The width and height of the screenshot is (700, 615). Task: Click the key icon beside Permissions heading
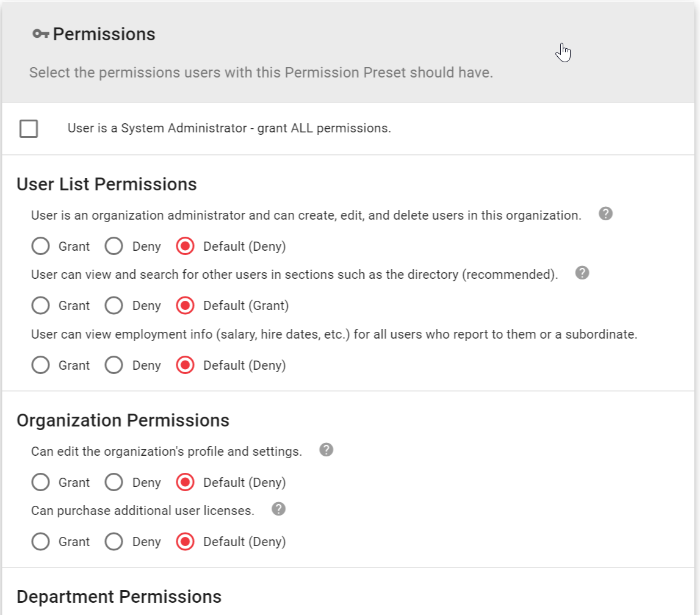41,34
